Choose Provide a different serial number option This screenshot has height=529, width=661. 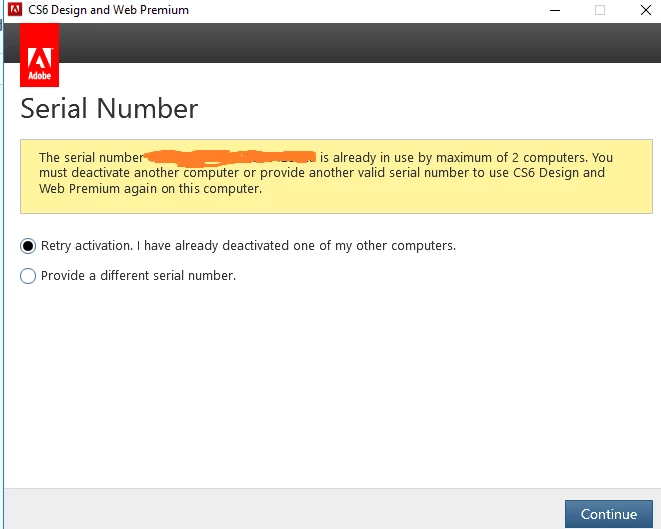[28, 276]
